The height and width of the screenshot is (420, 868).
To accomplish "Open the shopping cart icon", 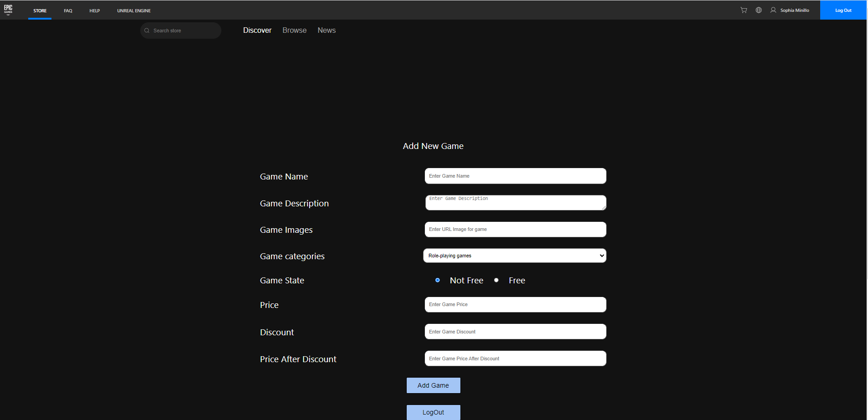I will pyautogui.click(x=744, y=10).
